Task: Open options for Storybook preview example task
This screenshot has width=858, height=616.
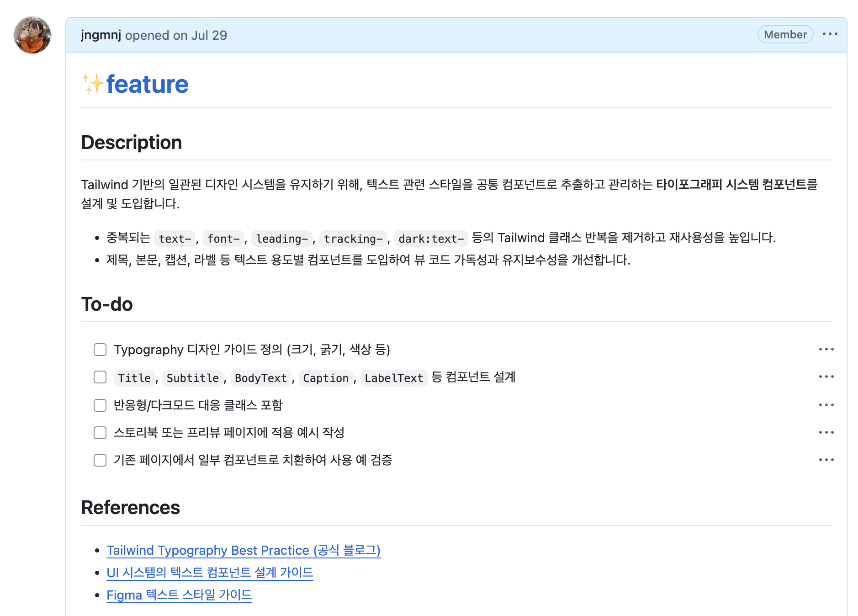Action: 826,433
